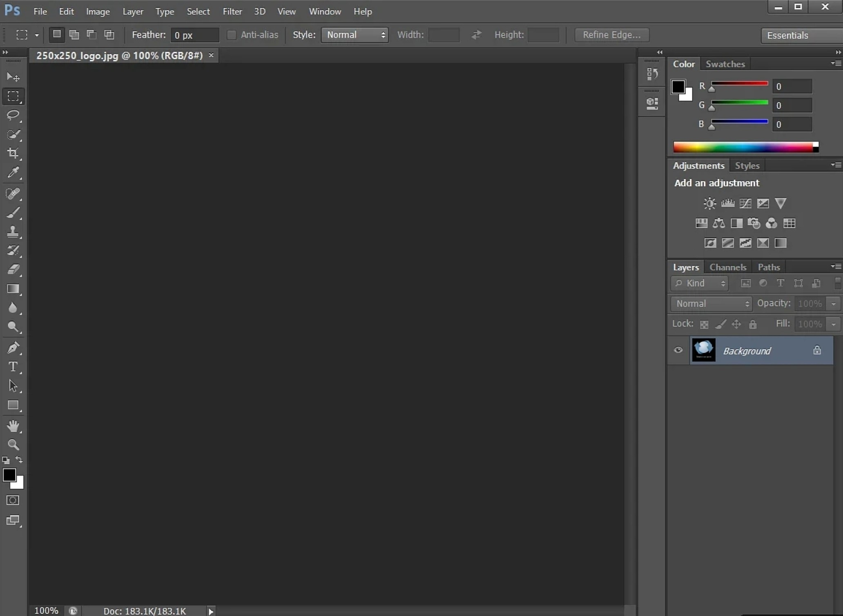Screen dimensions: 843x616
Task: Select the Spot Healing Brush tool
Action: (13, 193)
